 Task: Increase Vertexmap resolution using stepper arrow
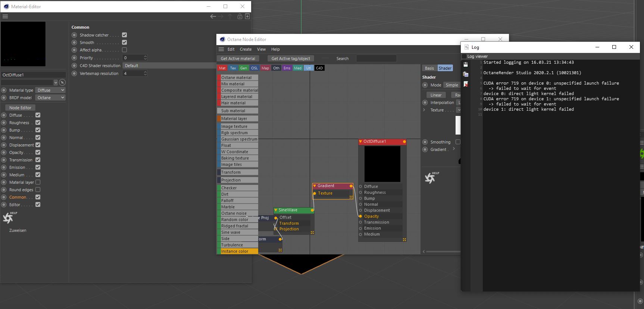[x=145, y=72]
